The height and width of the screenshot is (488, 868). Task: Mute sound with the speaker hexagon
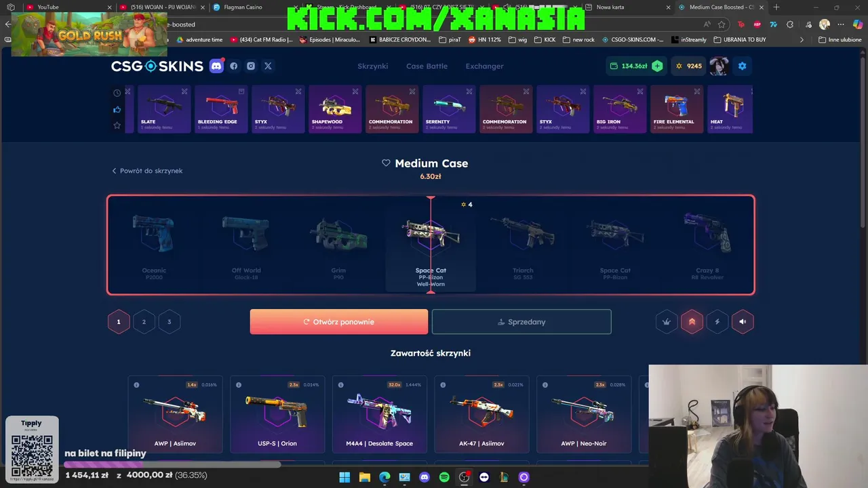[743, 322]
